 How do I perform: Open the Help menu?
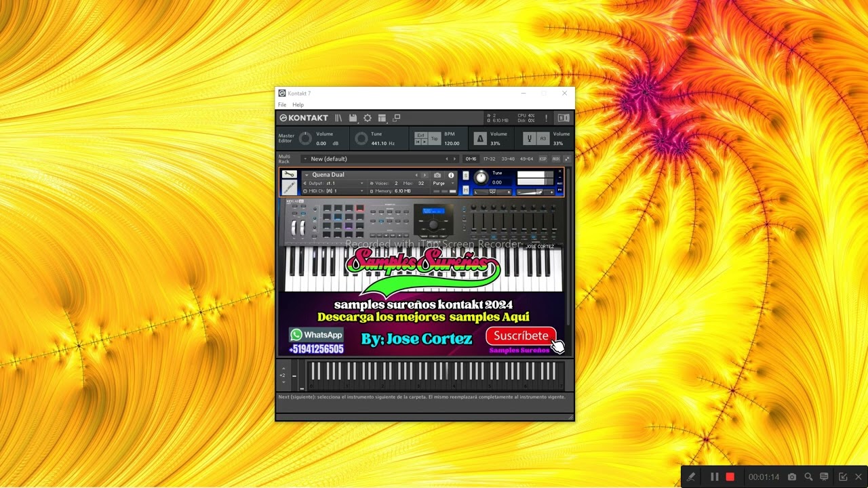tap(298, 105)
